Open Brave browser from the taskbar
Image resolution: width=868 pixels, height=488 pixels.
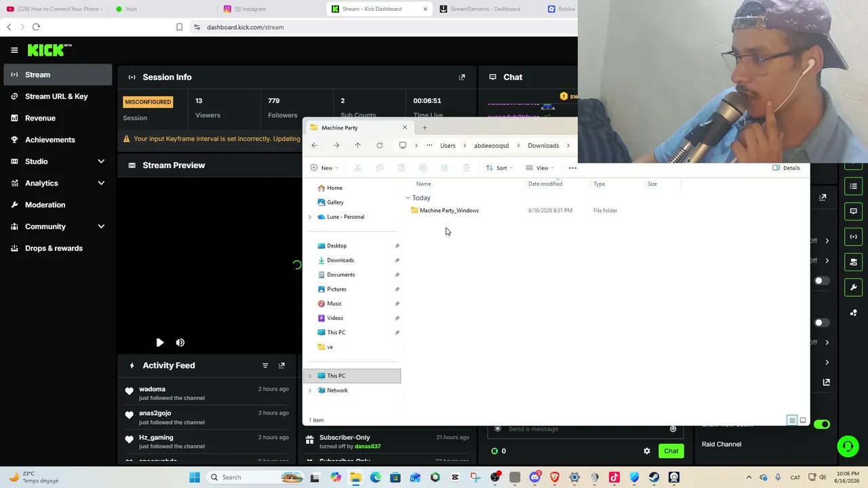(x=555, y=477)
